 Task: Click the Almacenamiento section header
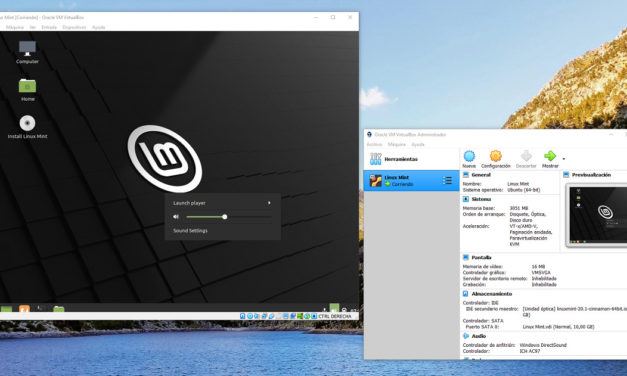pos(491,294)
